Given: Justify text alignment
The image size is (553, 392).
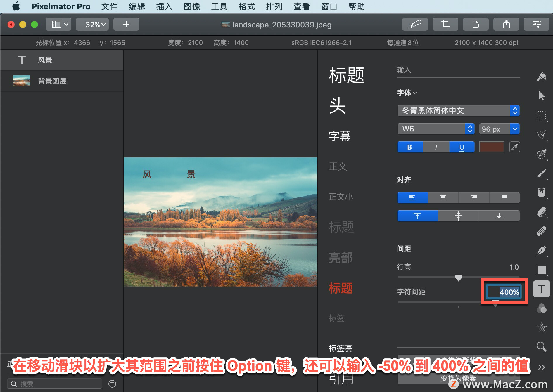Looking at the screenshot, I should point(504,198).
